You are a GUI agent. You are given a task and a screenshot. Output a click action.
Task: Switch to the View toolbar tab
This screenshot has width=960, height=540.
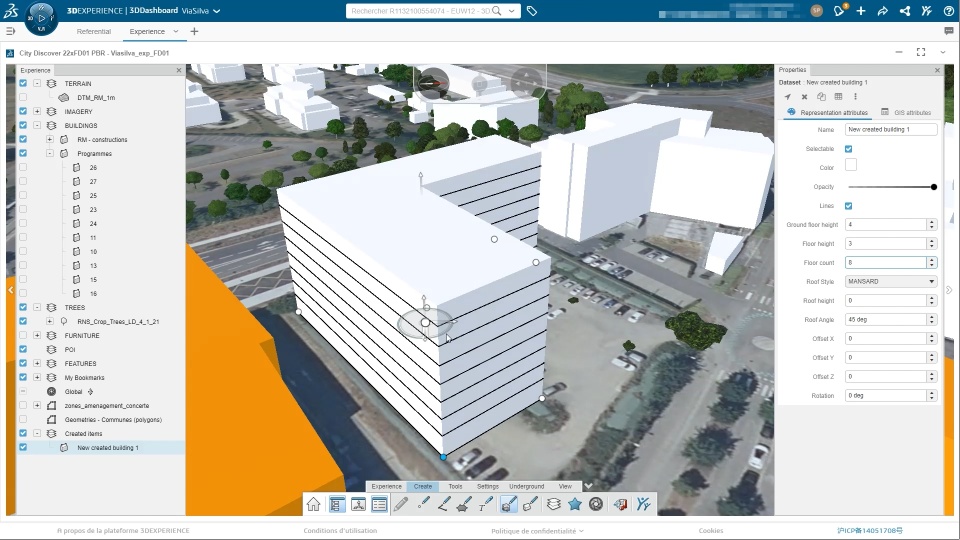click(x=565, y=486)
